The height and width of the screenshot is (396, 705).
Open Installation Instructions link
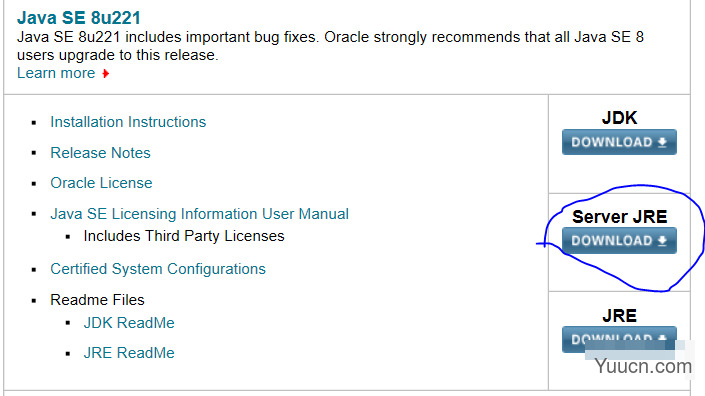click(128, 122)
